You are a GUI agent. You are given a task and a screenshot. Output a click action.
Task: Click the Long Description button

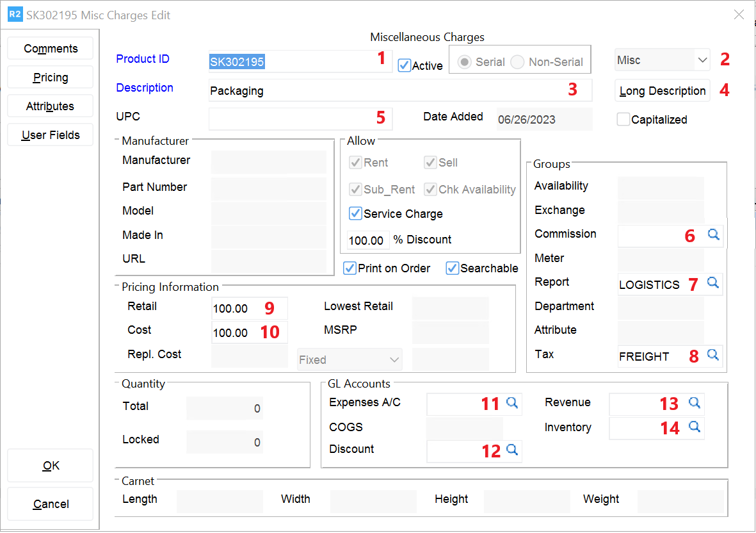(662, 91)
